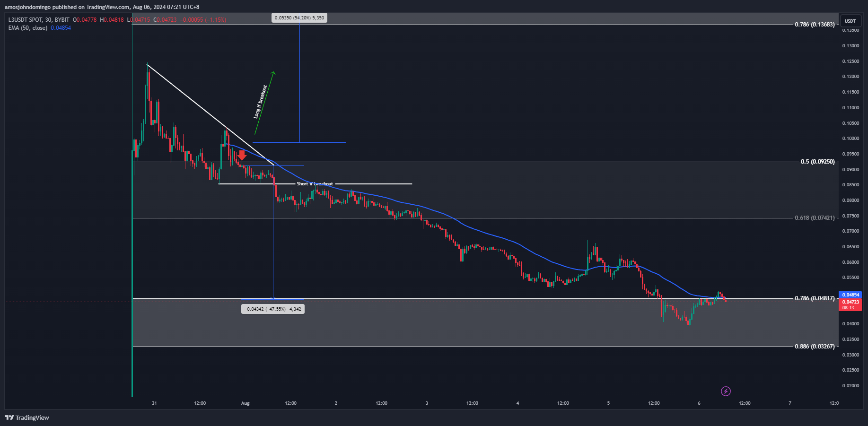Image resolution: width=868 pixels, height=426 pixels.
Task: Click the low value L0.04715
Action: [139, 20]
